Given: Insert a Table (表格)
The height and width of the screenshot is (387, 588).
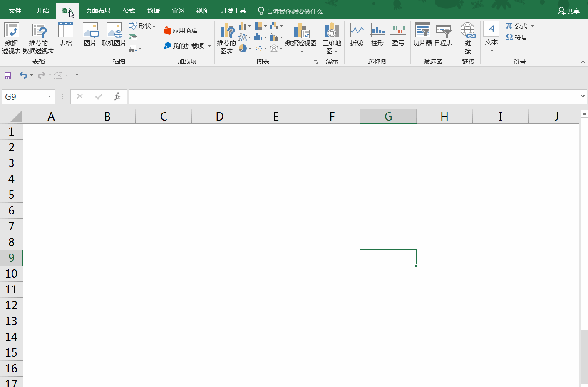Looking at the screenshot, I should click(x=66, y=35).
